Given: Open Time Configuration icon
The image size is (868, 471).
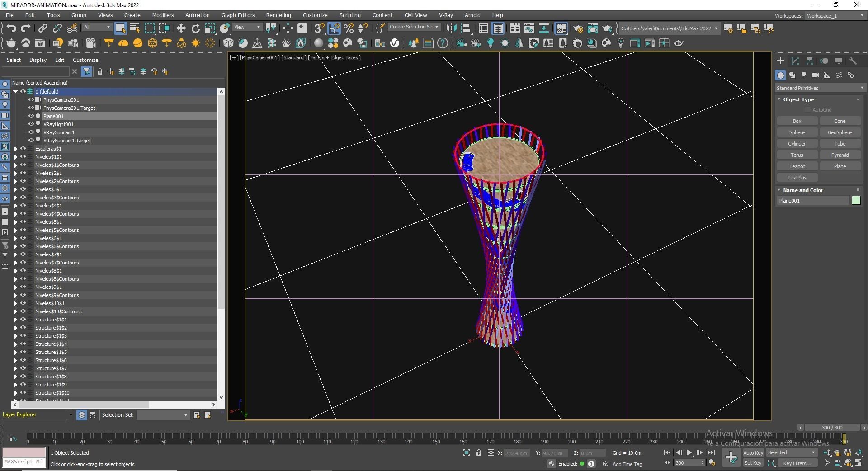Looking at the screenshot, I should [712, 463].
